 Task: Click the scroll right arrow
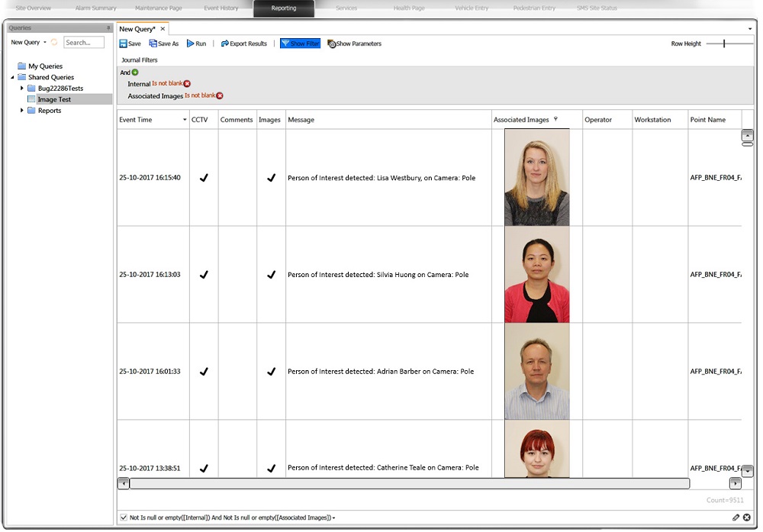(x=736, y=483)
